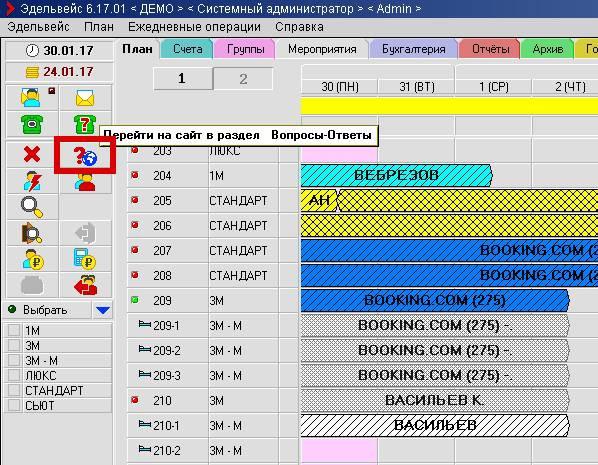Screen dimensions: 598x465
Task: Click the magnifying glass search icon
Action: 32,207
